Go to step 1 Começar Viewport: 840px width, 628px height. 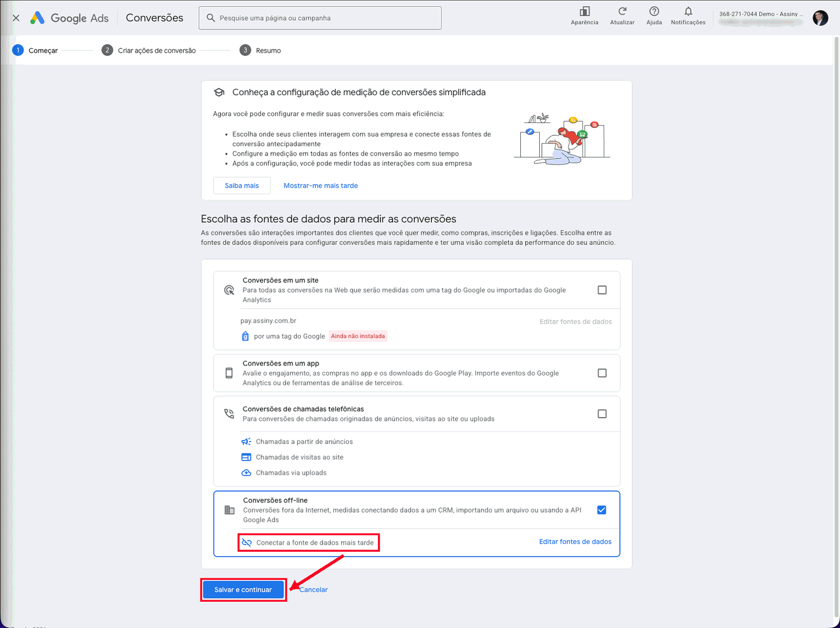[35, 50]
